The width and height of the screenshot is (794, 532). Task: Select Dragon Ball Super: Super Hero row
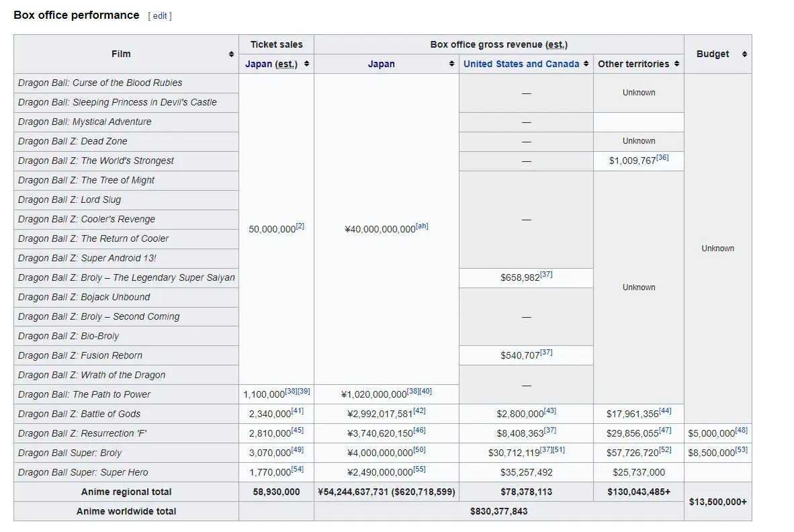(126, 473)
